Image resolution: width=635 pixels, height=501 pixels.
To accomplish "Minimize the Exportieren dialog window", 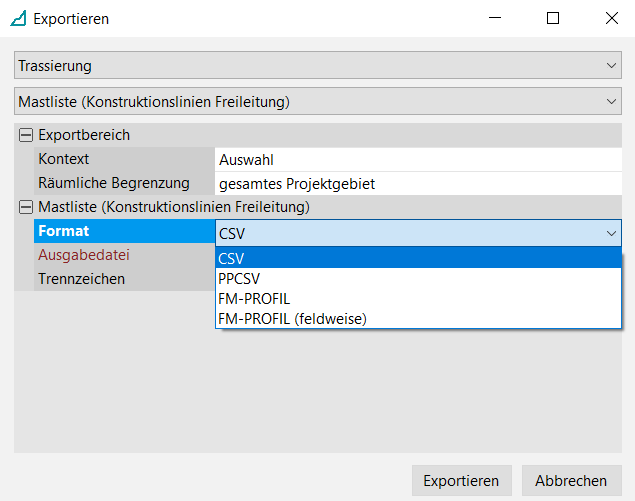I will point(495,18).
